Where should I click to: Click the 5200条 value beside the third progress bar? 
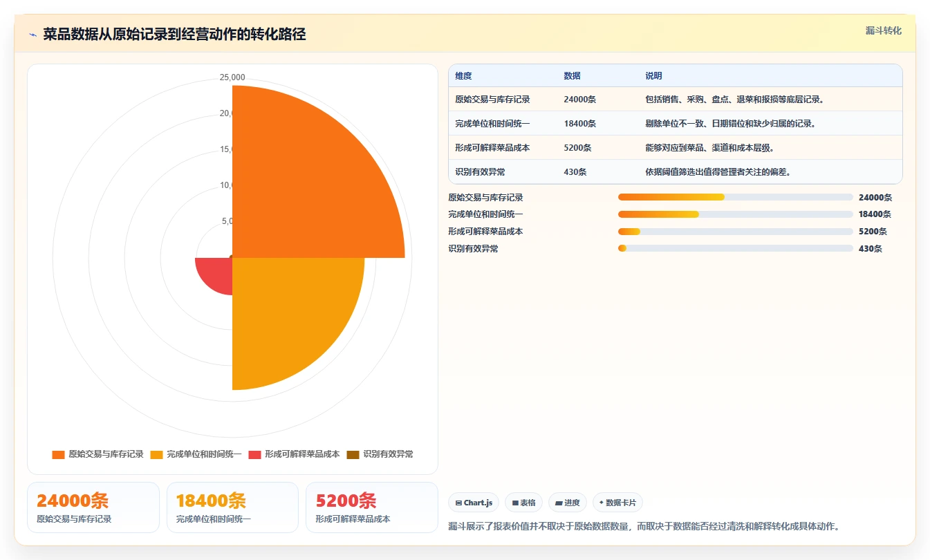(873, 232)
